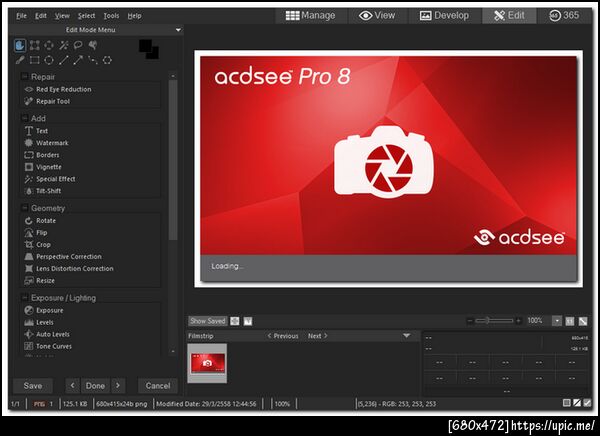
Task: Open Special Effect options
Action: (x=50, y=179)
